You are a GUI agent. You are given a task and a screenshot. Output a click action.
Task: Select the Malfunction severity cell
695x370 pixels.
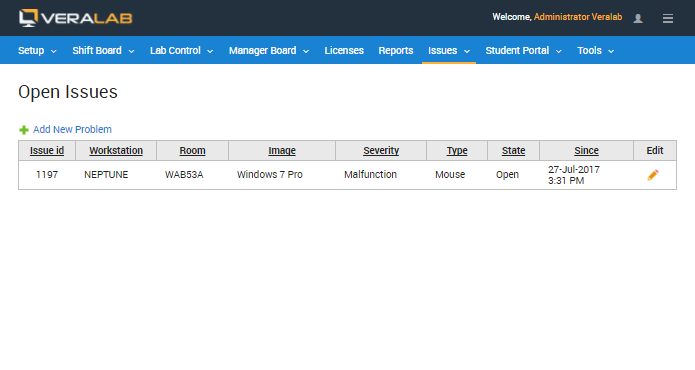(381, 175)
